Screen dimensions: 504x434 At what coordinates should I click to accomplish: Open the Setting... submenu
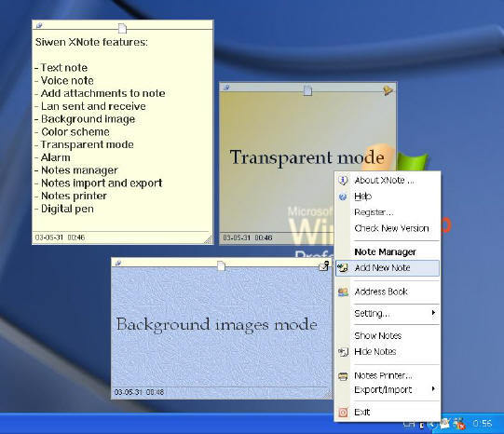(x=388, y=313)
